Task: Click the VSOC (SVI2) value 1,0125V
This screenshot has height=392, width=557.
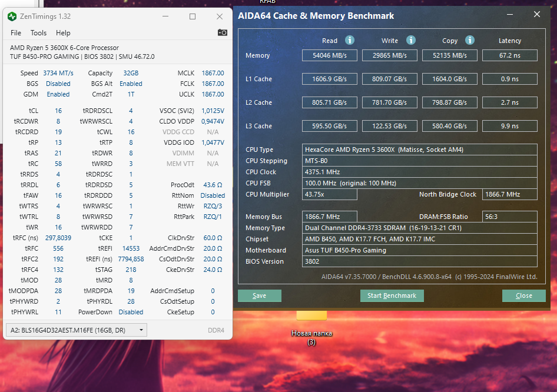Action: (213, 111)
